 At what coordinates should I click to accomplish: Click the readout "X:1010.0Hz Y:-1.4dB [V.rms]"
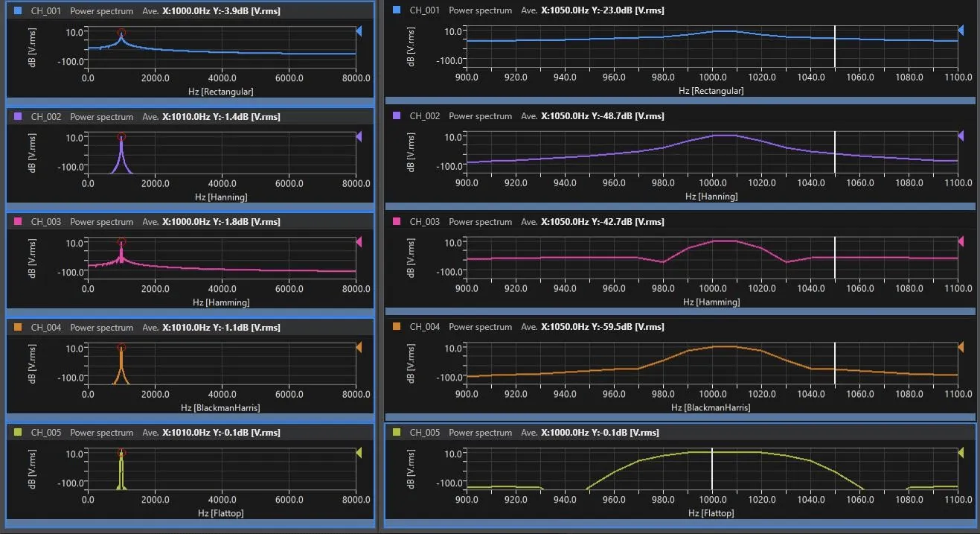pos(221,117)
